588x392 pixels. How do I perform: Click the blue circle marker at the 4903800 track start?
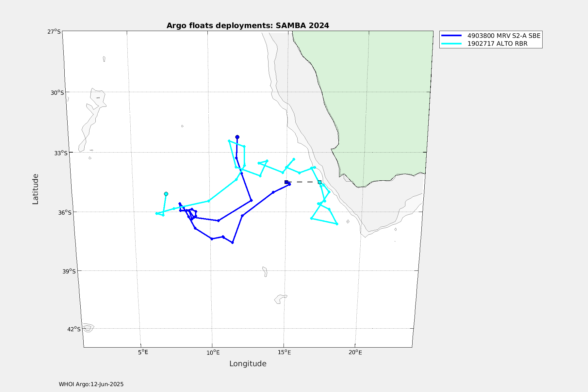(x=237, y=137)
